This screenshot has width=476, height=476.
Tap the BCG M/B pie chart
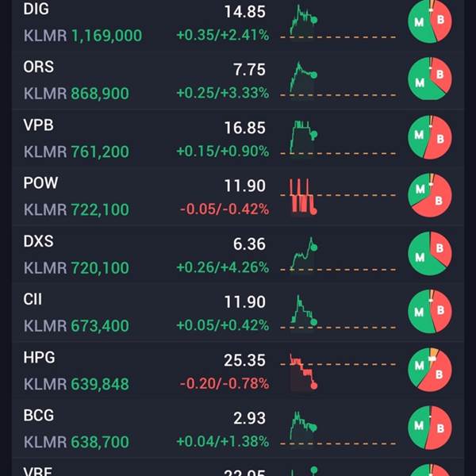(x=429, y=428)
